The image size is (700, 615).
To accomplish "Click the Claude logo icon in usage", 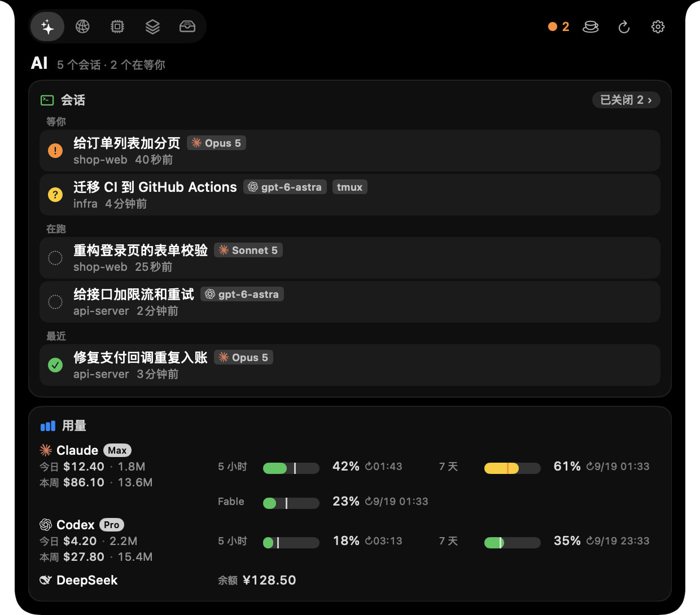I will [x=46, y=450].
